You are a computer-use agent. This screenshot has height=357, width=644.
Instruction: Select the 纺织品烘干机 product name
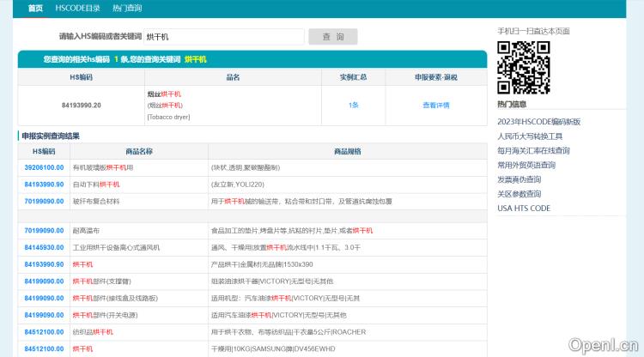click(x=93, y=332)
